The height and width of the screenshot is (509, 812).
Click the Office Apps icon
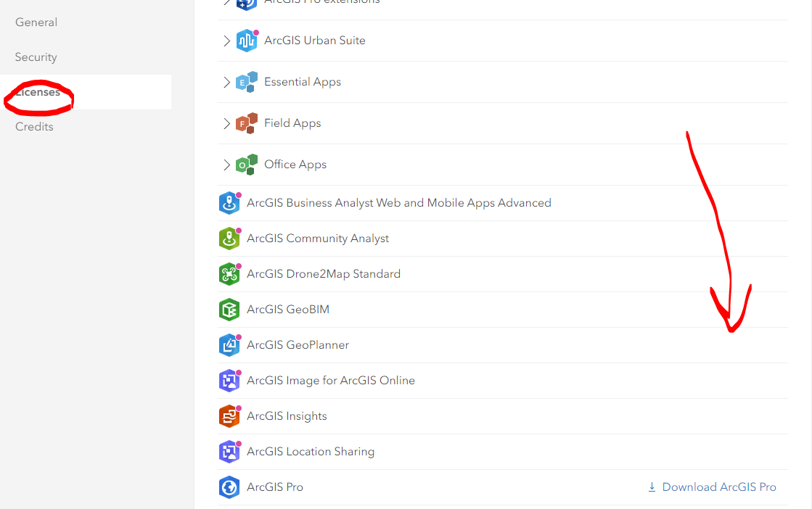click(247, 165)
